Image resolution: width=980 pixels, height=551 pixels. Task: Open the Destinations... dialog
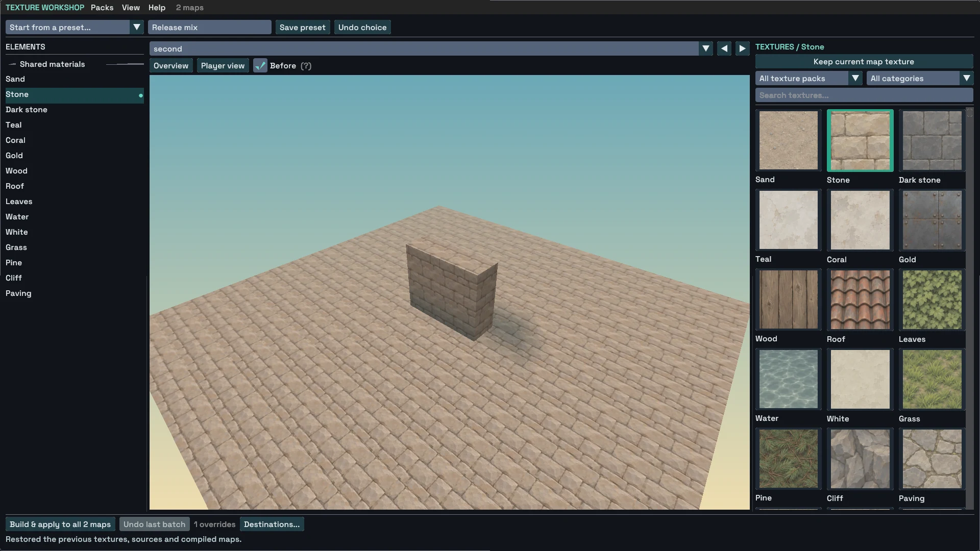(272, 524)
